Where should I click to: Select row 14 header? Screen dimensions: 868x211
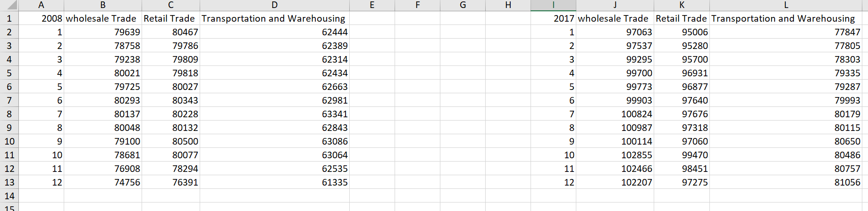(x=9, y=196)
